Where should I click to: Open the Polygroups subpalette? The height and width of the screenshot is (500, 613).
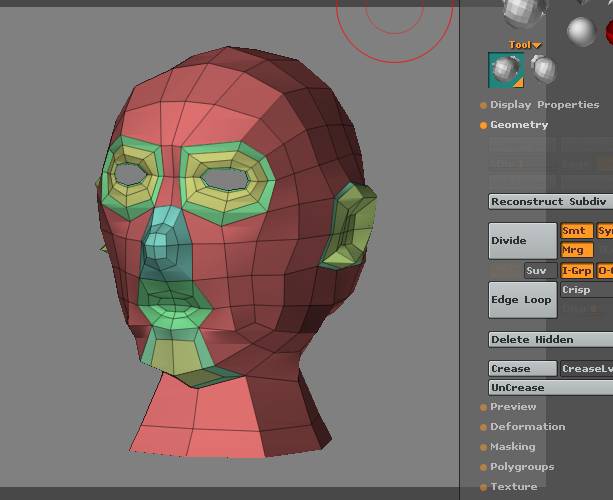(x=521, y=467)
